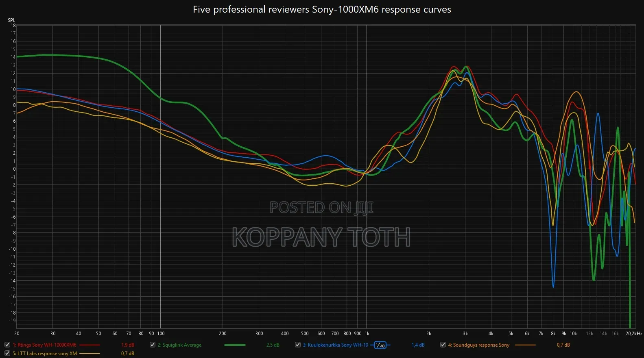Click the SPL axis label
Screen dimensions: 644x358
click(11, 20)
